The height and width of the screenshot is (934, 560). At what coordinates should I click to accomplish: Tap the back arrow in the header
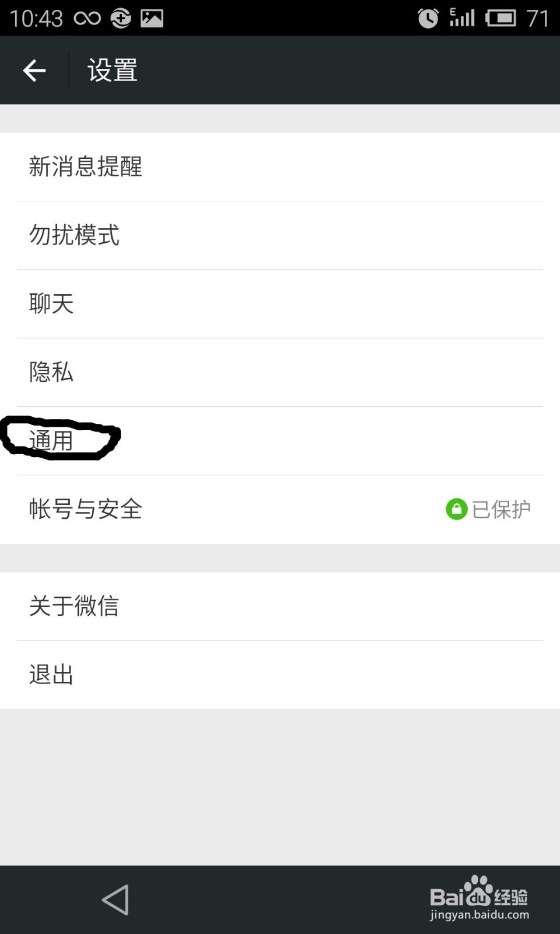(x=34, y=71)
